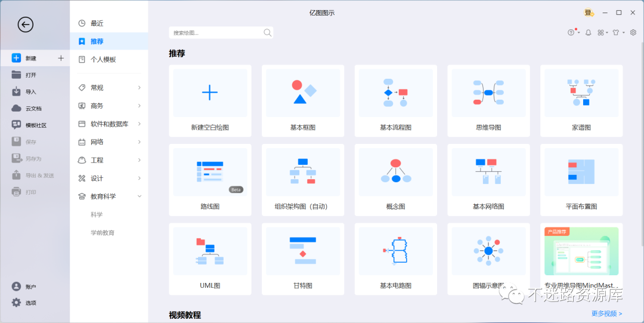The image size is (644, 323).
Task: Expand the 设计 category
Action: point(109,178)
